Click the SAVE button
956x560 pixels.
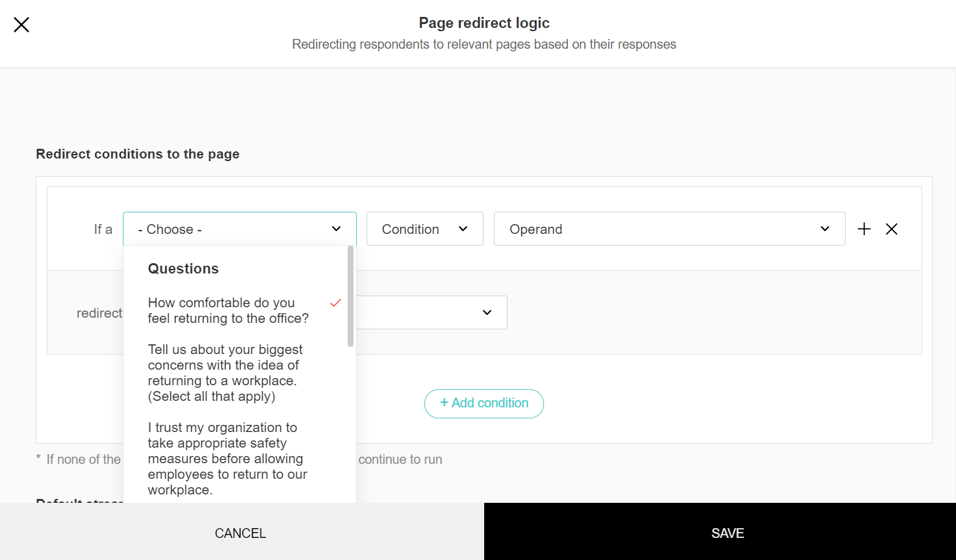[727, 533]
